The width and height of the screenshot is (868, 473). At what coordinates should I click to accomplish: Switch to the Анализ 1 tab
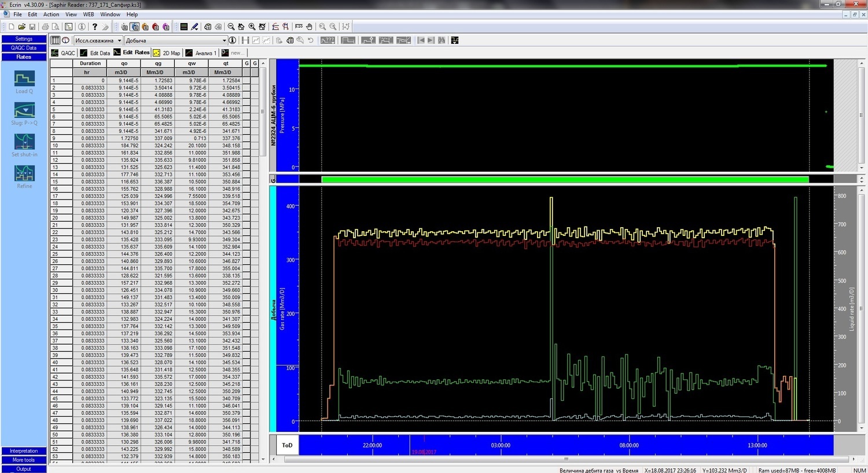click(201, 53)
